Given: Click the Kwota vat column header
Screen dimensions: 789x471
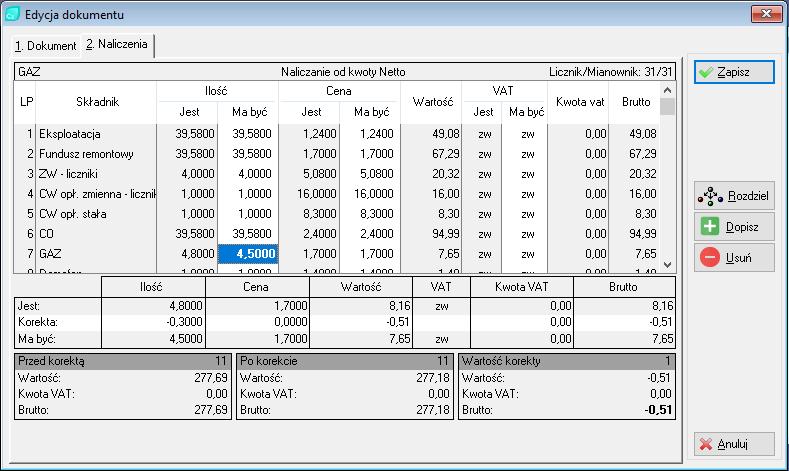Looking at the screenshot, I should 580,102.
